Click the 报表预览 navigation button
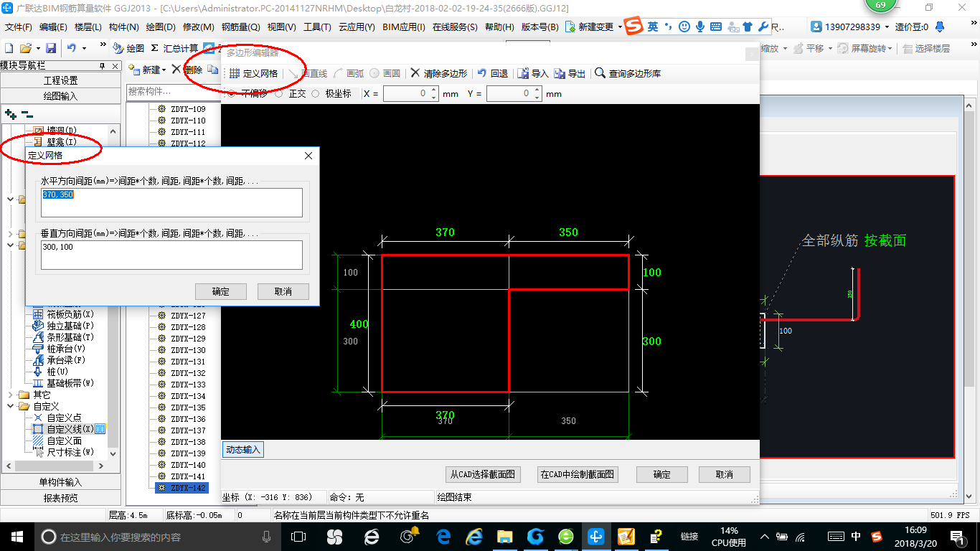This screenshot has width=980, height=551. pyautogui.click(x=60, y=497)
